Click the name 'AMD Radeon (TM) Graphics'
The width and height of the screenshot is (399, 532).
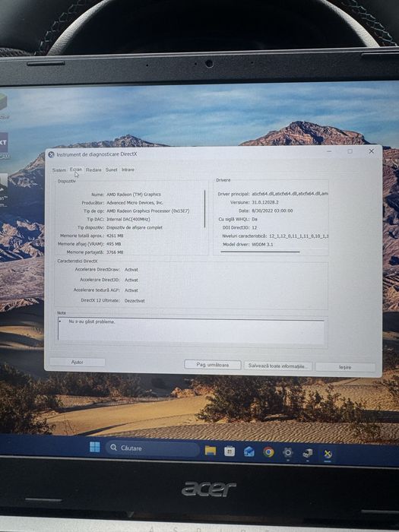tap(134, 195)
